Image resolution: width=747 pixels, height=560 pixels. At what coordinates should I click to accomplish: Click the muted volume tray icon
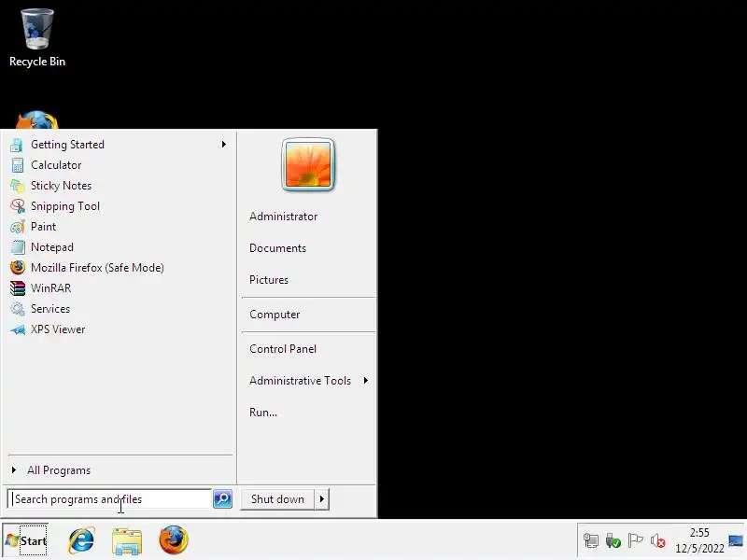coord(658,540)
